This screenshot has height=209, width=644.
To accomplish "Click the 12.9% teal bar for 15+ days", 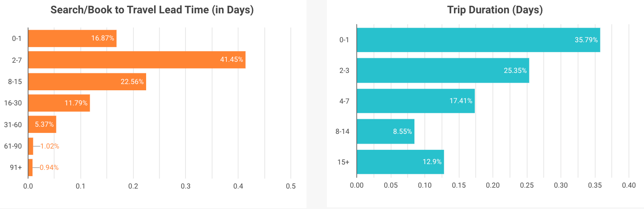I will tap(400, 162).
